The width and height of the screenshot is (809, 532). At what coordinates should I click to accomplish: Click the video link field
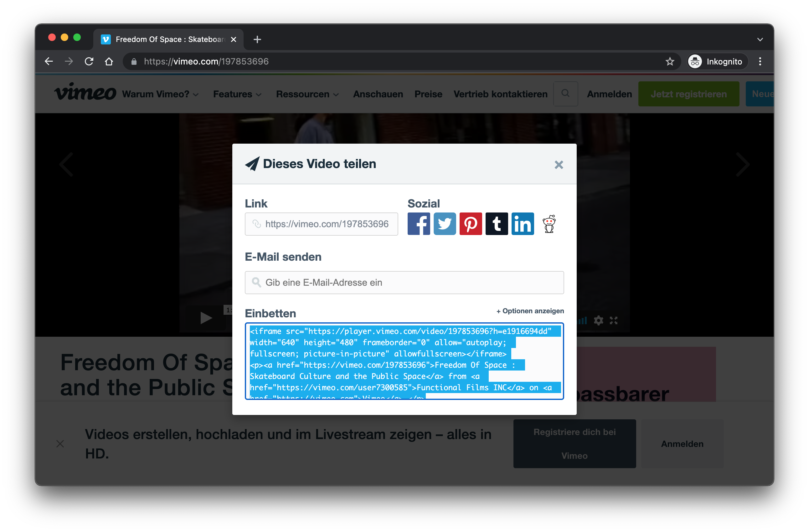(321, 224)
